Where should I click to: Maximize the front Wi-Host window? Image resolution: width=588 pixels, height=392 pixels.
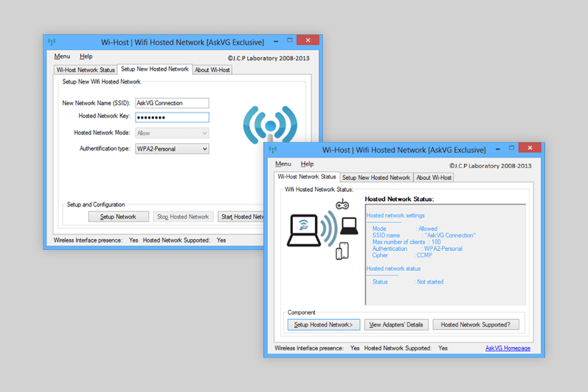pos(511,148)
